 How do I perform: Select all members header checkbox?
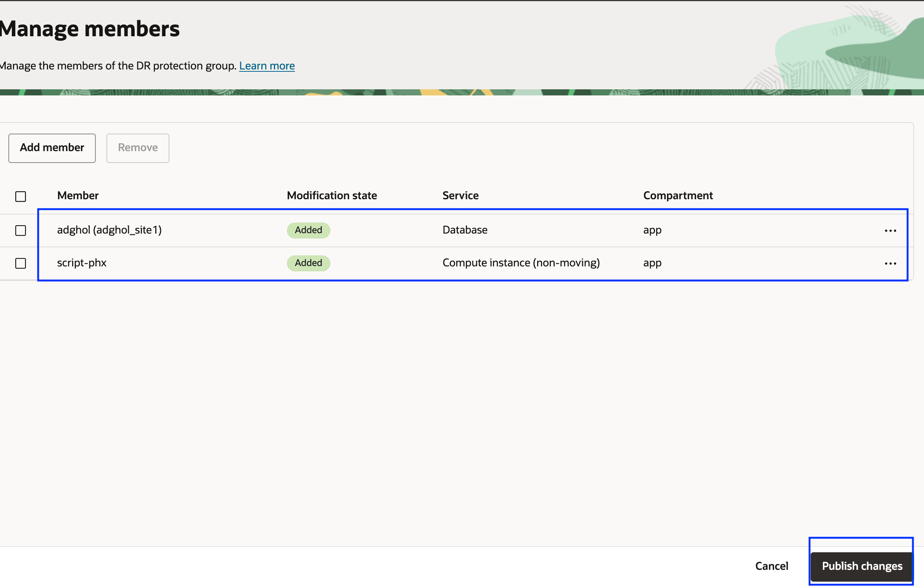tap(21, 196)
